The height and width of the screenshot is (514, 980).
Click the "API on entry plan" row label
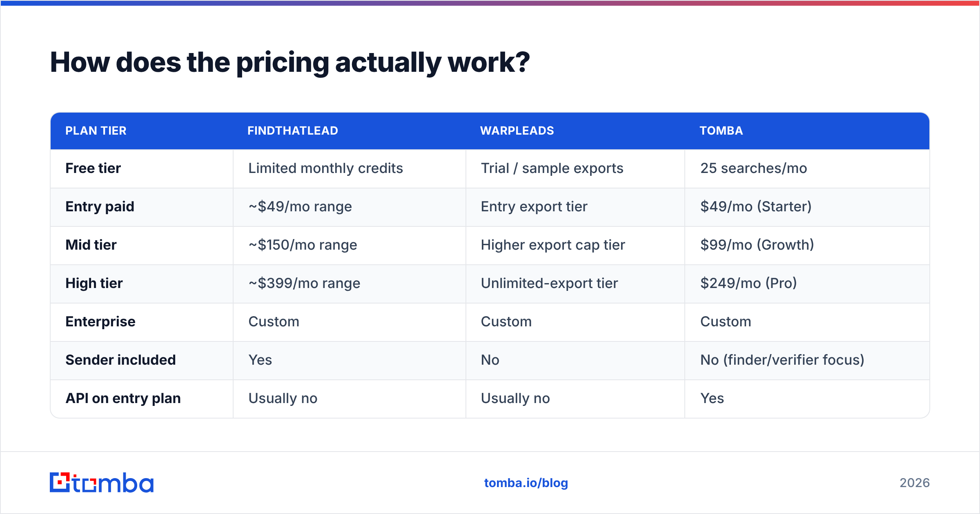pyautogui.click(x=123, y=398)
